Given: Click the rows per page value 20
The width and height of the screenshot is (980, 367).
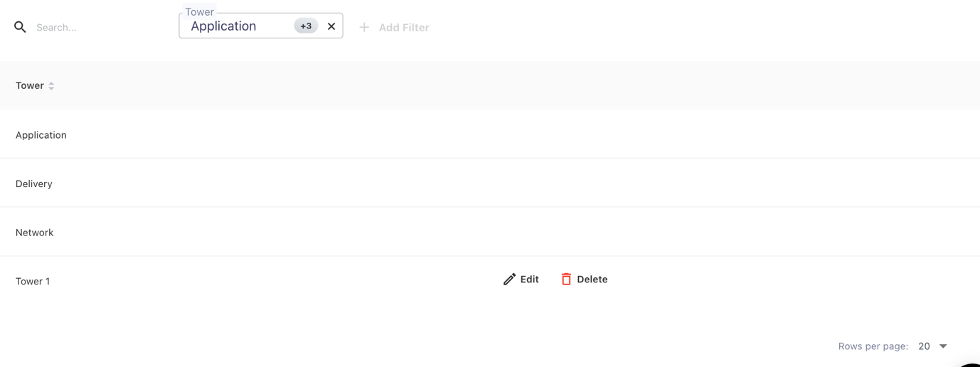Looking at the screenshot, I should 924,346.
